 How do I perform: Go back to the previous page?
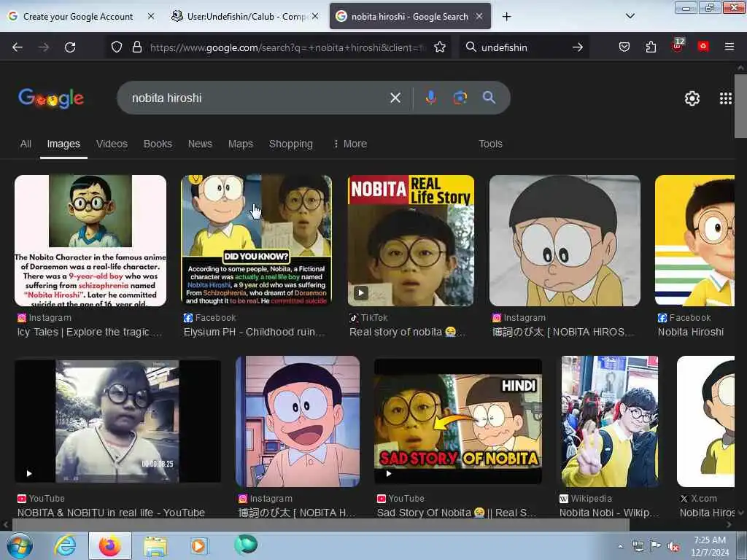pyautogui.click(x=18, y=47)
